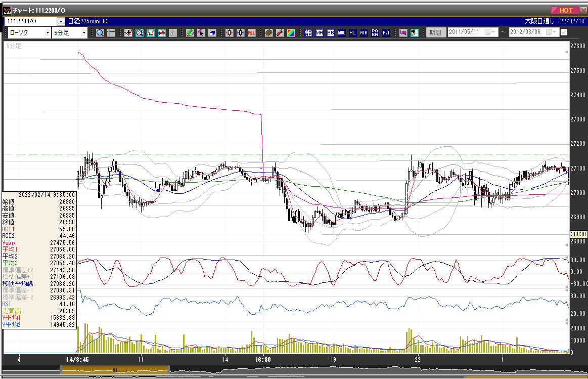Image resolution: width=588 pixels, height=379 pixels.
Task: Toggle the PVT pivot indicator
Action: tap(386, 33)
